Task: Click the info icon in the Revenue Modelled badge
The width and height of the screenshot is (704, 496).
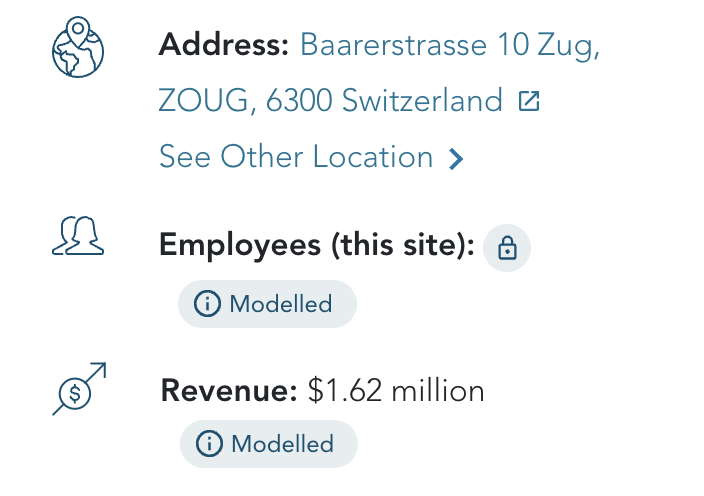Action: click(x=209, y=444)
